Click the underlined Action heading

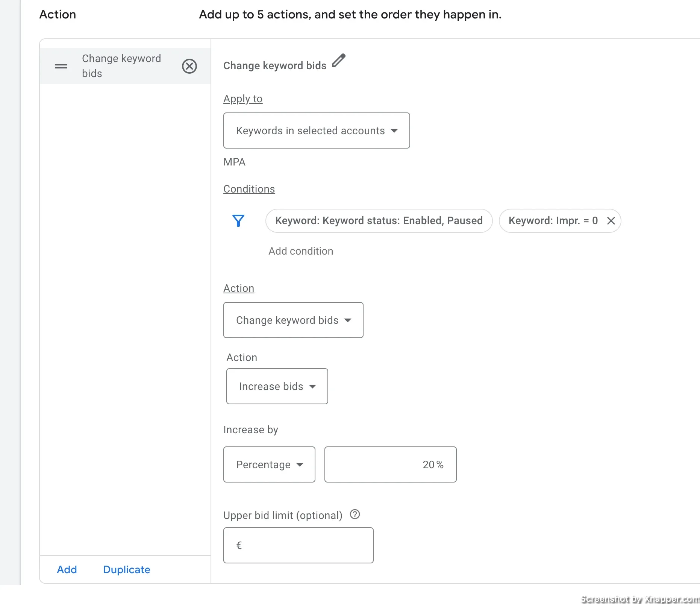239,288
